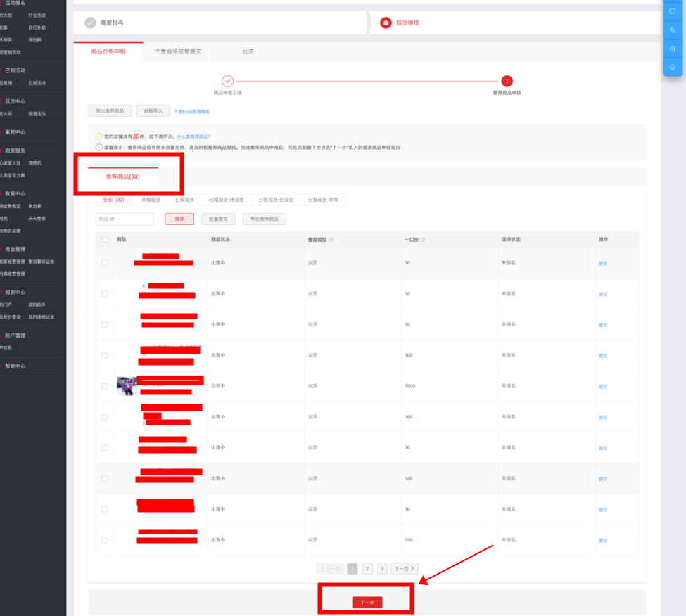Expand 资金管理 section in sidebar
Viewport: 686px width, 616px height.
[15, 249]
